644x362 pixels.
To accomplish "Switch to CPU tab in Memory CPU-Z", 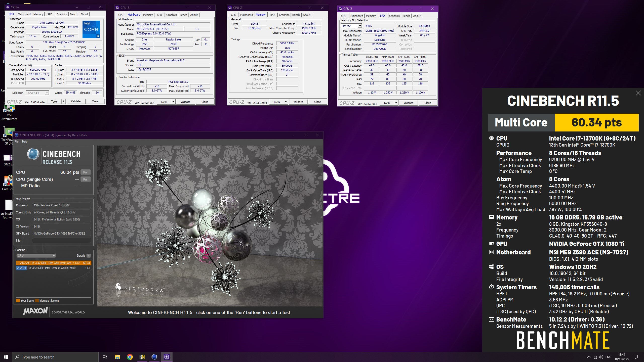I will [x=233, y=15].
